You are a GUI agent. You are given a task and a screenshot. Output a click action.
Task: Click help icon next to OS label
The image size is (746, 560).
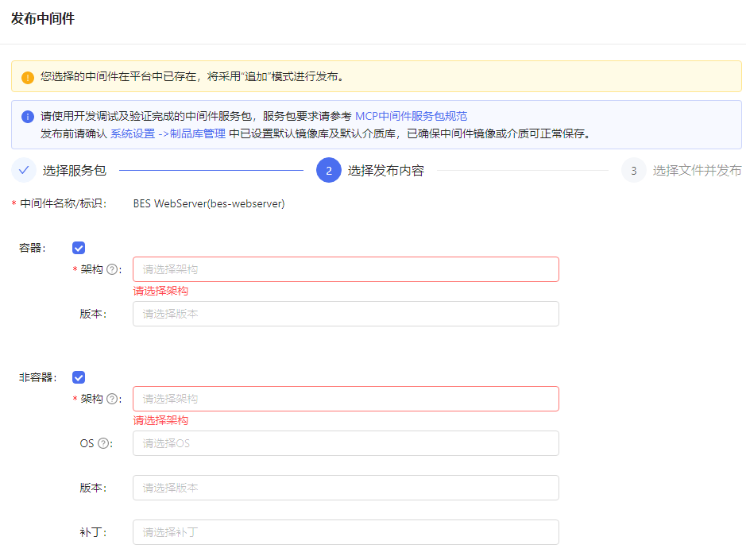pyautogui.click(x=103, y=443)
